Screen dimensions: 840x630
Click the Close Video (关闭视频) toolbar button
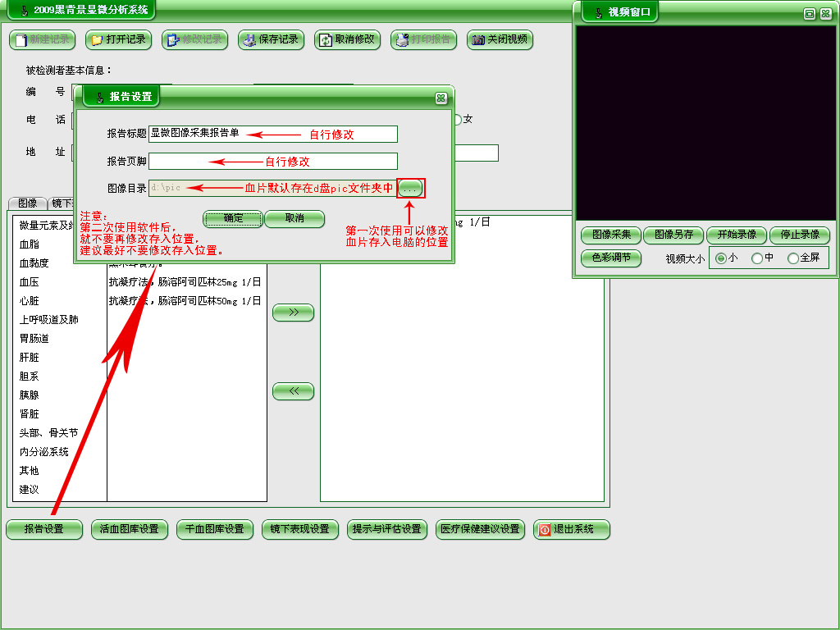(500, 39)
